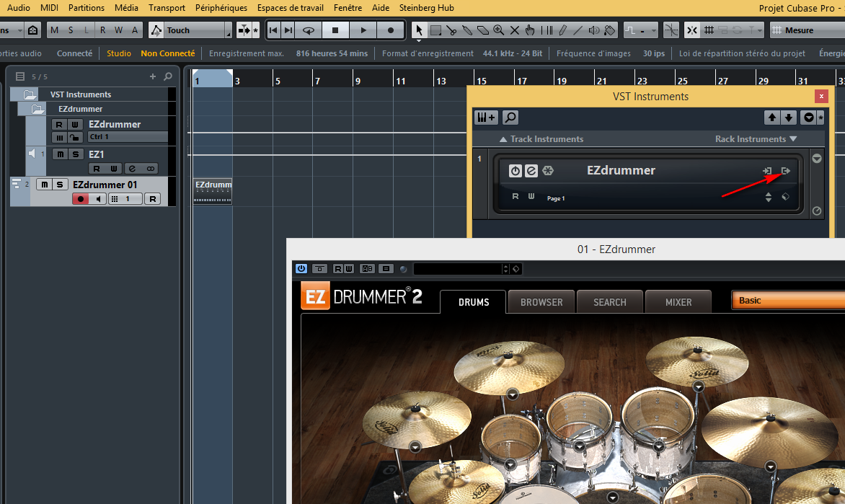Pick the Split scissors tool
Viewport: 845px width, 504px height.
(x=451, y=30)
